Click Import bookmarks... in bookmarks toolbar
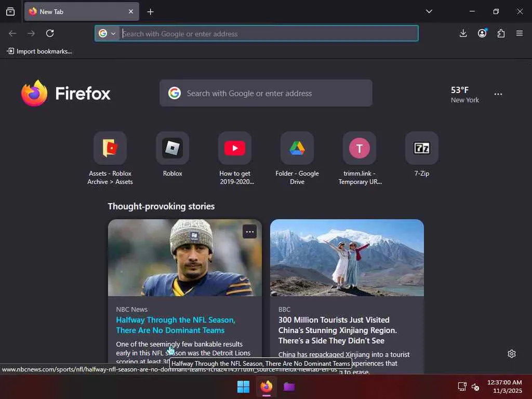Screen dimensions: 532x399 pyautogui.click(x=39, y=51)
